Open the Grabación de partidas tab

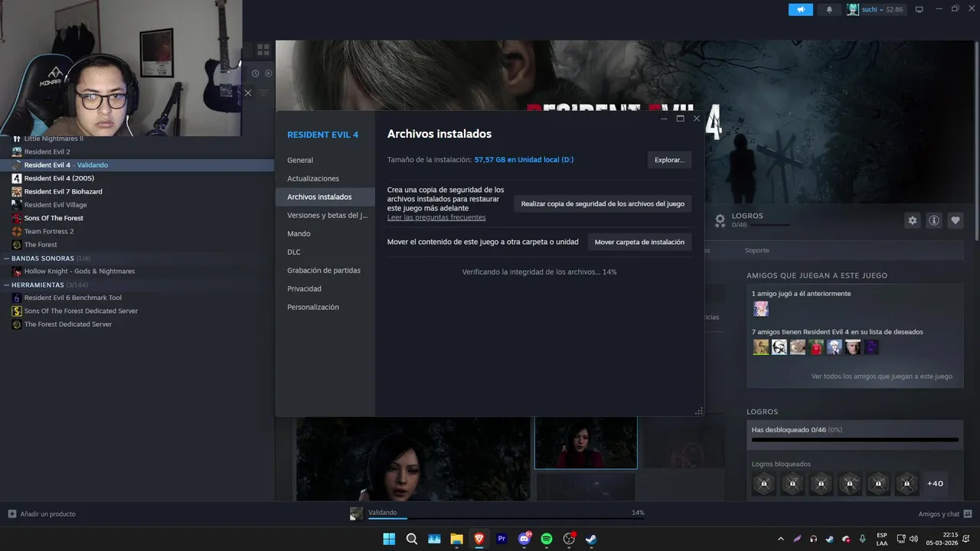324,270
